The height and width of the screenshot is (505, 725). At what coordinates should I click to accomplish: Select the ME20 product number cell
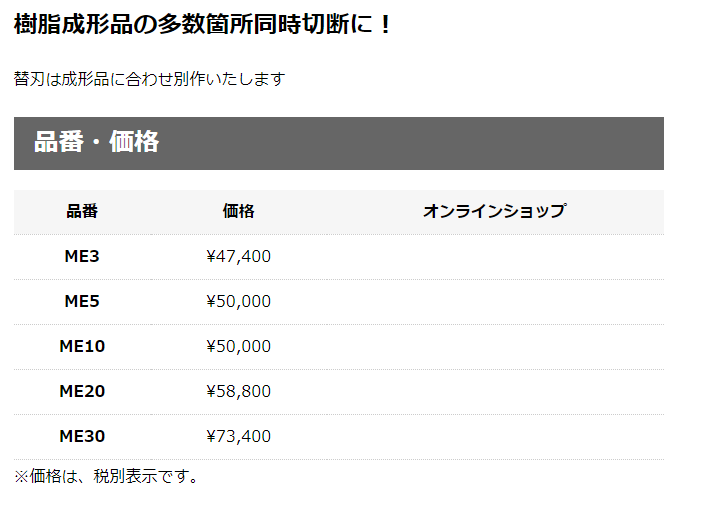(x=82, y=391)
